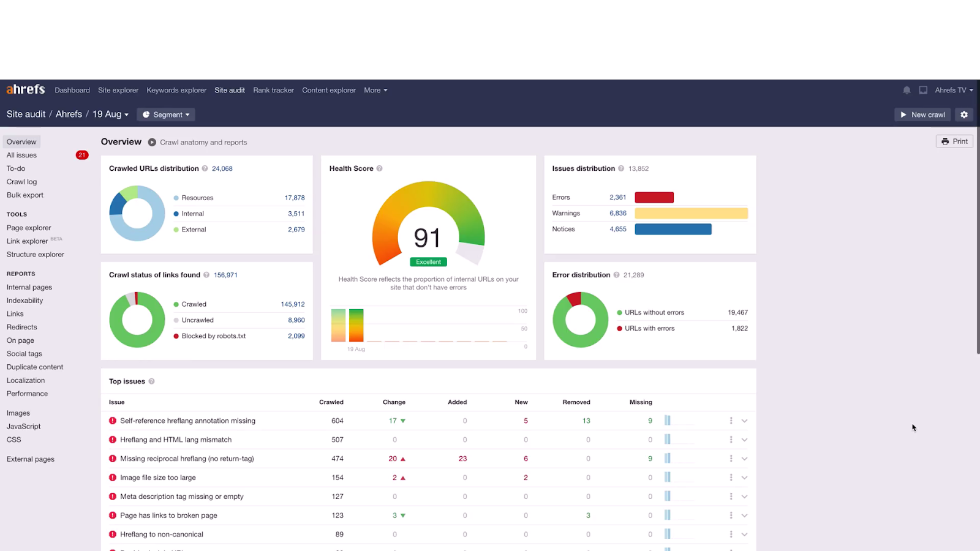
Task: Expand Self-reference hreflang annotation missing row
Action: coord(745,421)
